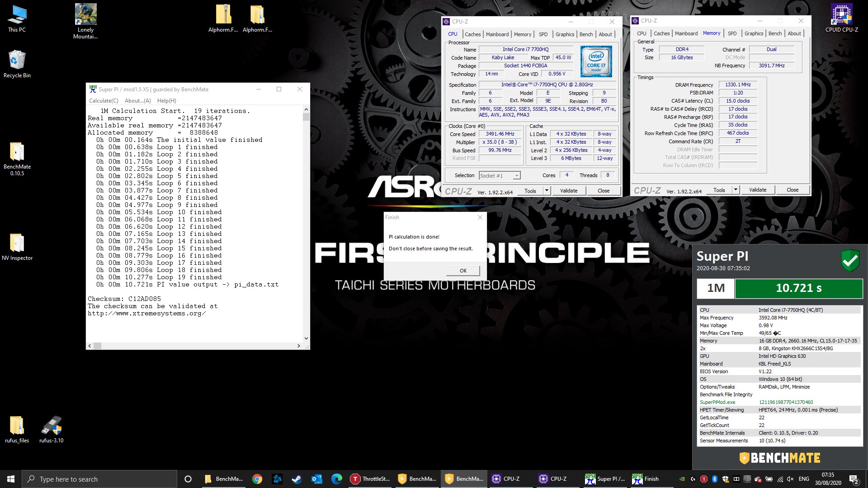The width and height of the screenshot is (868, 488).
Task: Click the Close button in left CPU-Z window
Action: click(x=604, y=191)
